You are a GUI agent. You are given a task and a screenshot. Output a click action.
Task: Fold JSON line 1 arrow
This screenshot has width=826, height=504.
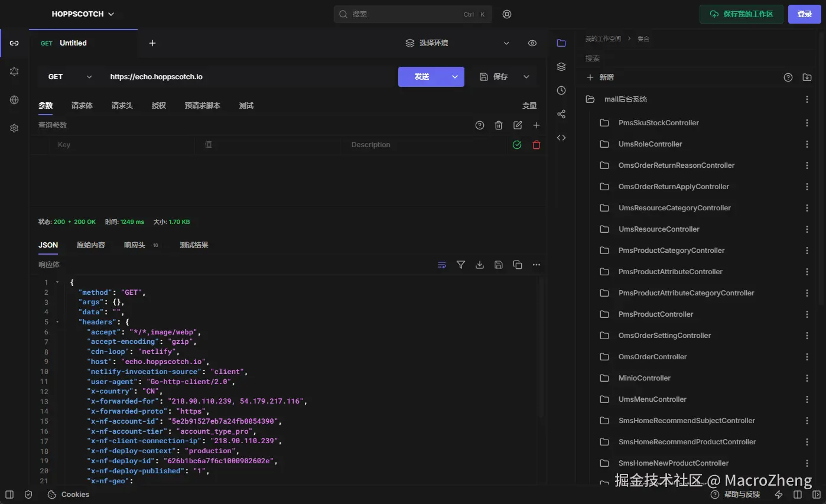click(x=57, y=282)
